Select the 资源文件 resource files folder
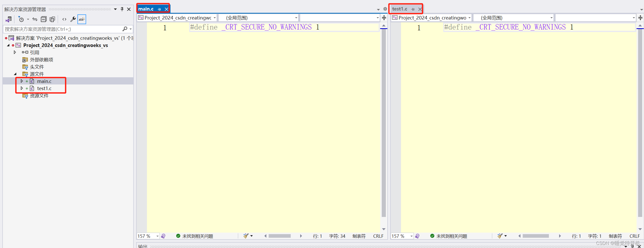Viewport: 644px width, 248px height. pos(39,96)
